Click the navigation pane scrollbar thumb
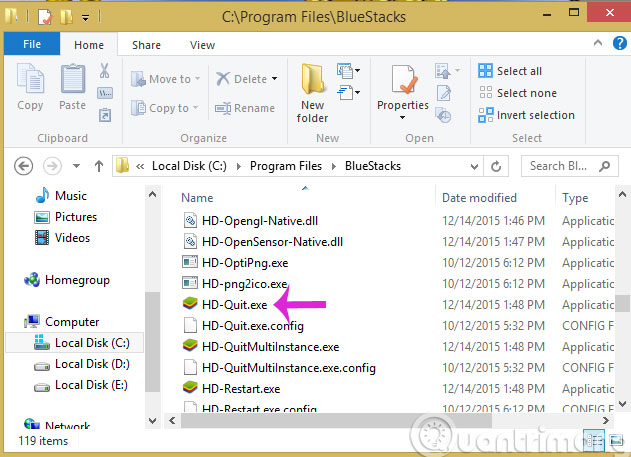Image resolution: width=631 pixels, height=457 pixels. 153,341
